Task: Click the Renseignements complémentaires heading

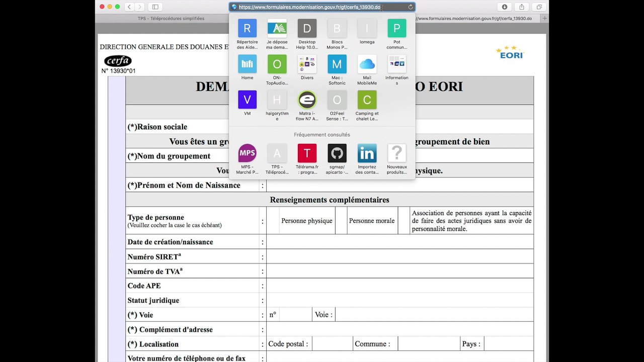Action: pyautogui.click(x=330, y=200)
